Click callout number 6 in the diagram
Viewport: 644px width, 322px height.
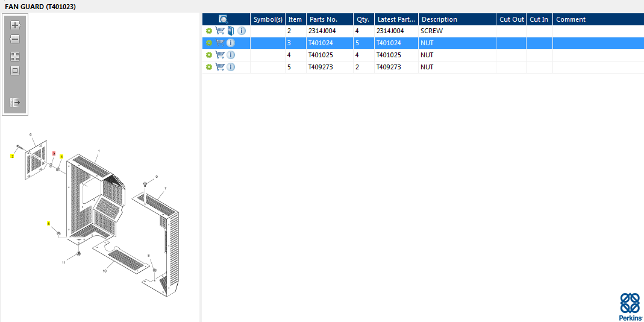(x=31, y=134)
